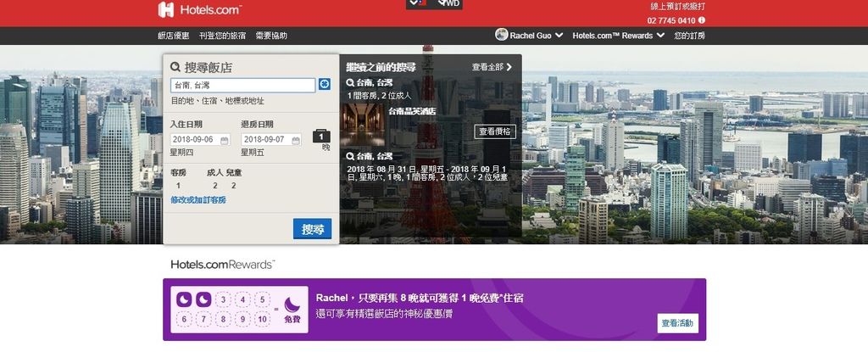Expand Hotels.com Rewards menu
This screenshot has height=352, width=868.
pos(618,35)
